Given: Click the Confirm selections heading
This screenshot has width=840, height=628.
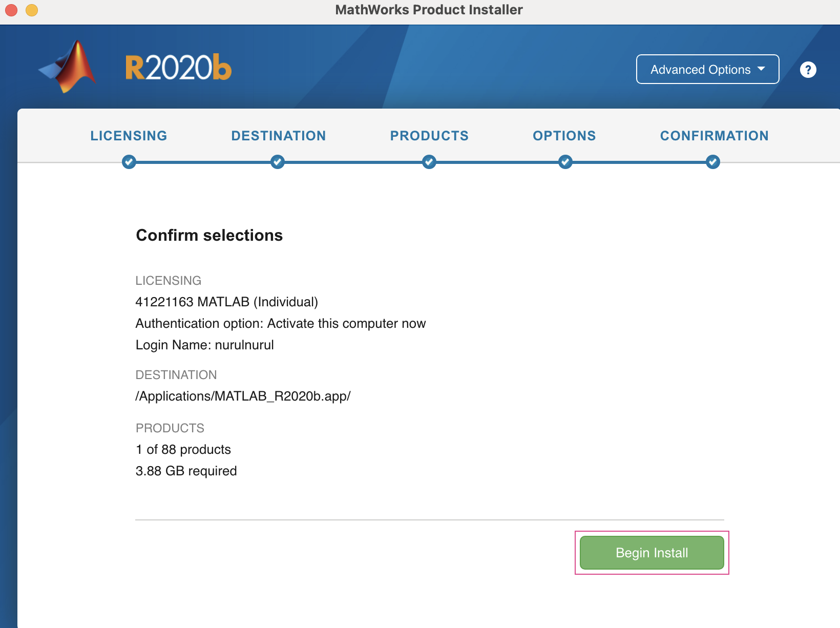Looking at the screenshot, I should click(209, 235).
